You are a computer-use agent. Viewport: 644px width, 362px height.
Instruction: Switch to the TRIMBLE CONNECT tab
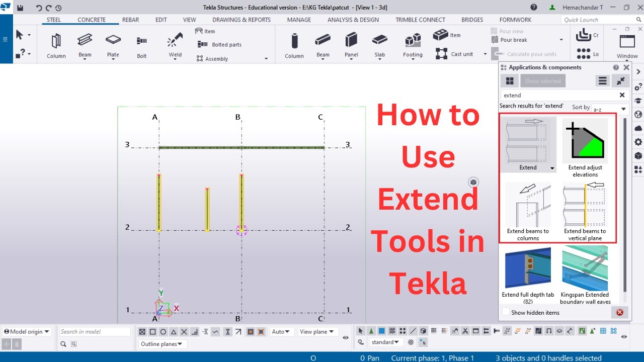(x=420, y=20)
